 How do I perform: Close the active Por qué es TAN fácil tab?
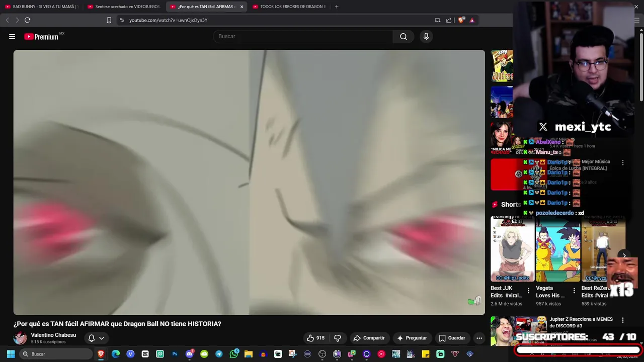click(242, 7)
